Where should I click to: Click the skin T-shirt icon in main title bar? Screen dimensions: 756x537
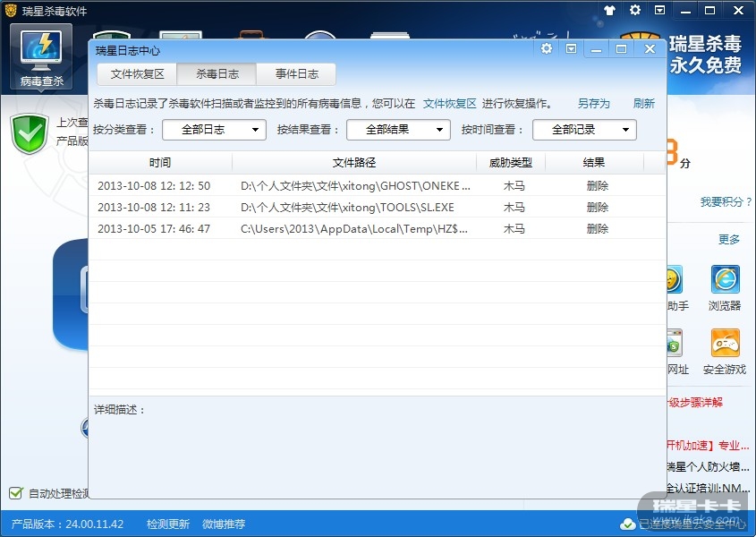[609, 10]
